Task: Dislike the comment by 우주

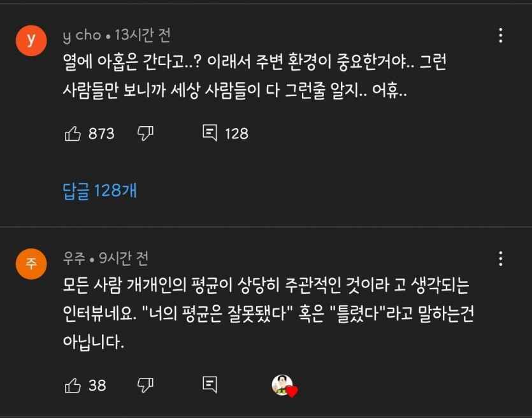Action: pos(146,385)
